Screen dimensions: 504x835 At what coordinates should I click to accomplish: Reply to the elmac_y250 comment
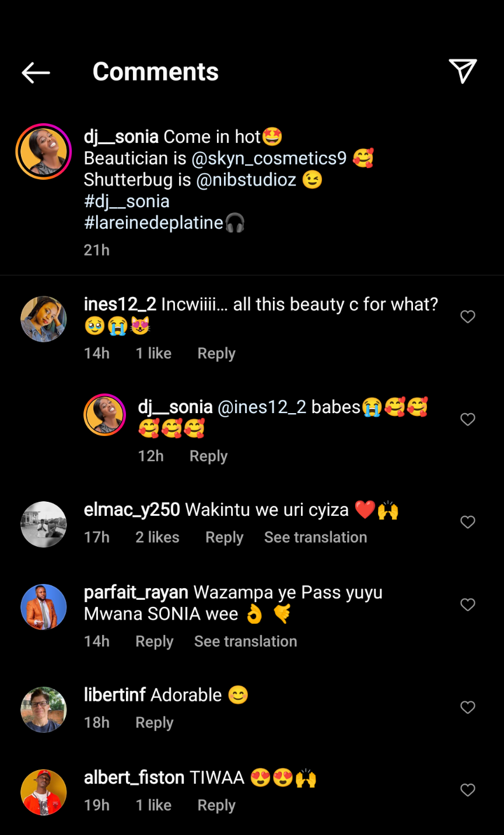point(224,537)
